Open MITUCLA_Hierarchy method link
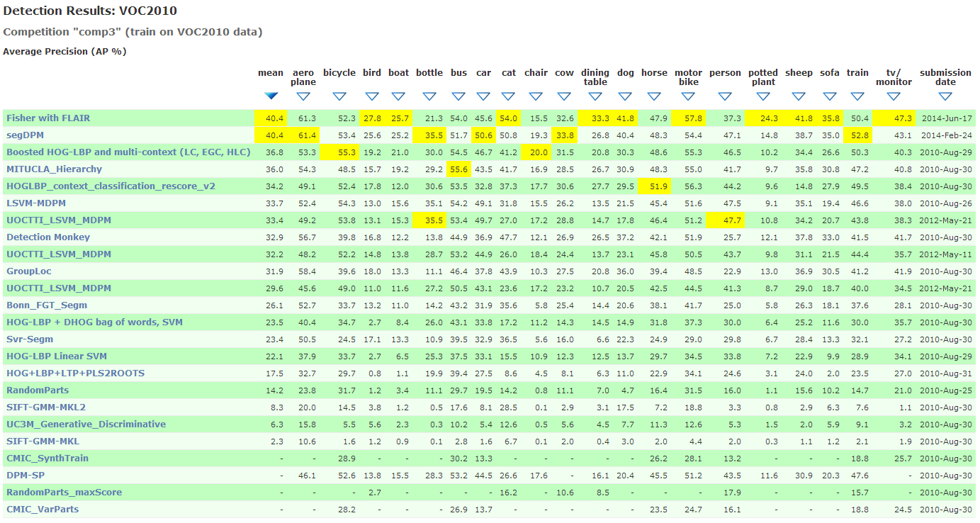The image size is (980, 523). (54, 169)
